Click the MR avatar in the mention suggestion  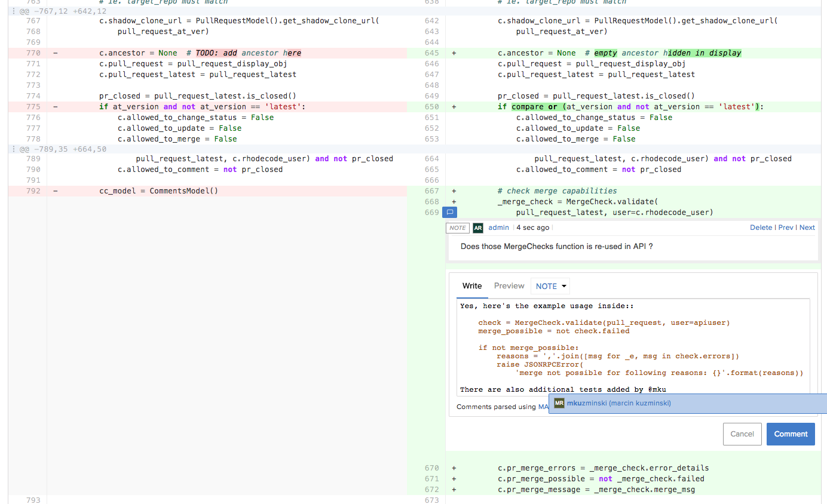(559, 404)
